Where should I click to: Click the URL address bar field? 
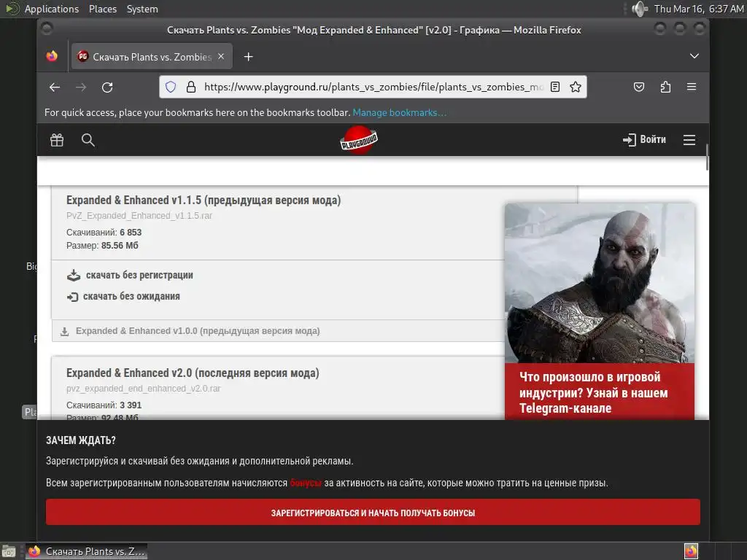[373, 87]
